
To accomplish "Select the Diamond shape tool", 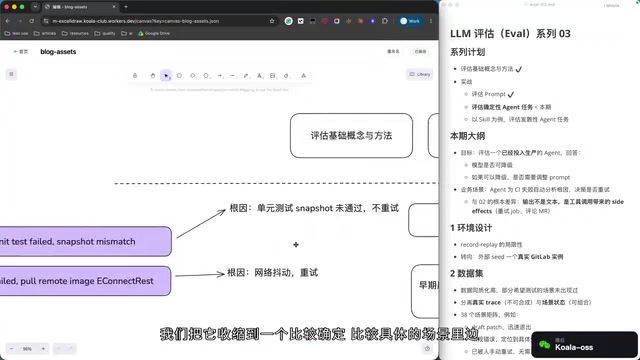I will coord(193,76).
